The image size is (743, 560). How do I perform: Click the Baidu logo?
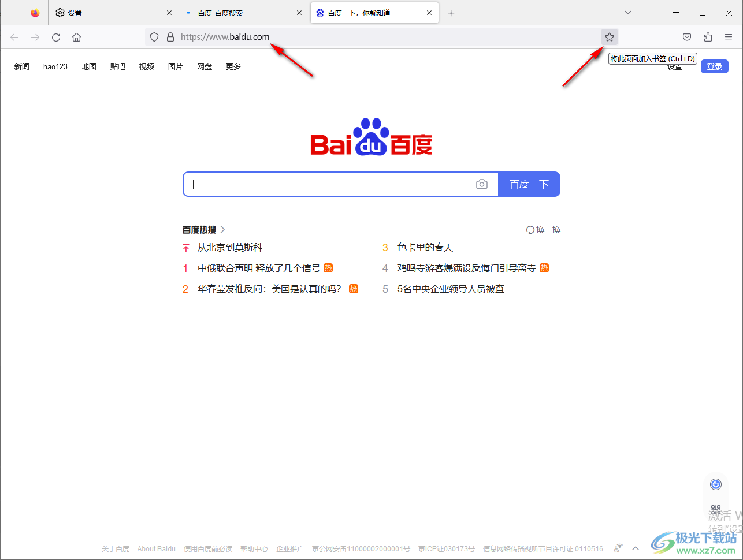tap(371, 137)
